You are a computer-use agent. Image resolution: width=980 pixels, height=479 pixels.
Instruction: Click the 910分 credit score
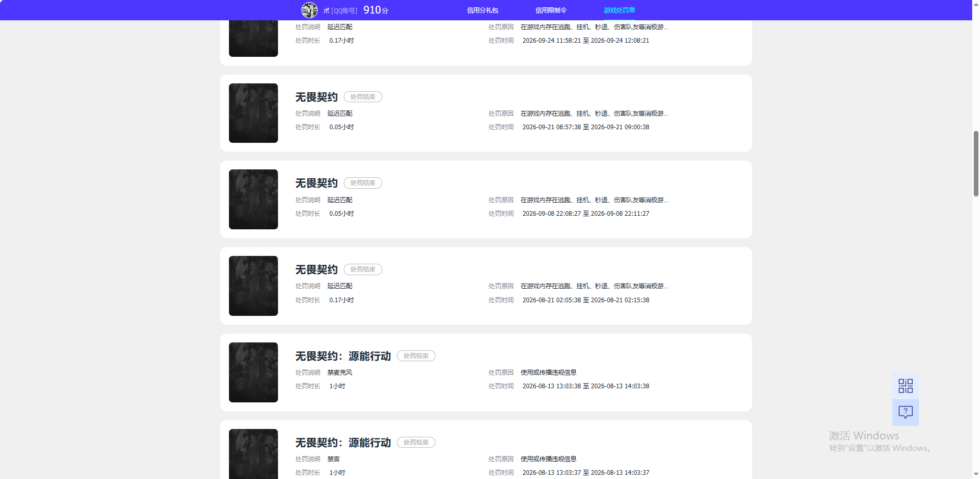376,10
